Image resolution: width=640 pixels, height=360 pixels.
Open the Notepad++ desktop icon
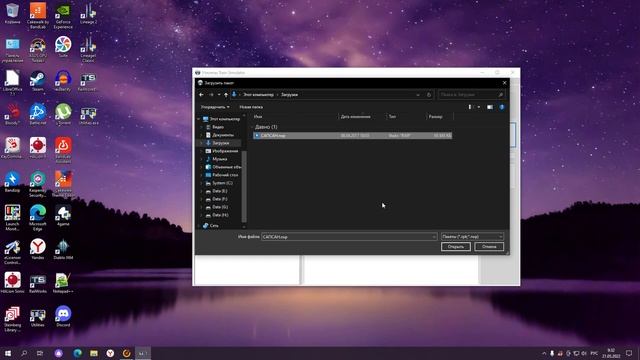pyautogui.click(x=63, y=283)
